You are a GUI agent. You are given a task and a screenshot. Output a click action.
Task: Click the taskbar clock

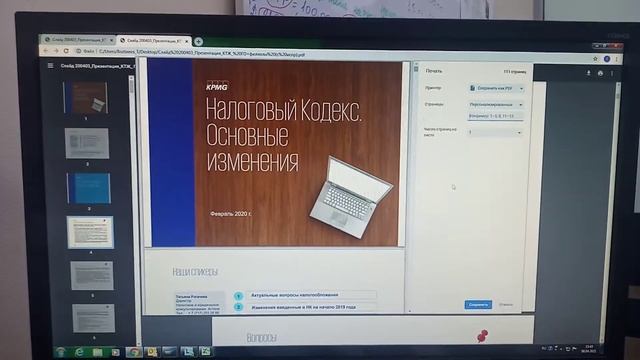[x=588, y=349]
